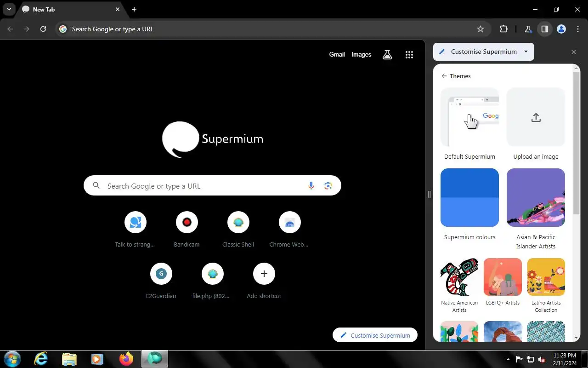This screenshot has height=368, width=588.
Task: Open the tab search dropdown arrow
Action: (9, 9)
